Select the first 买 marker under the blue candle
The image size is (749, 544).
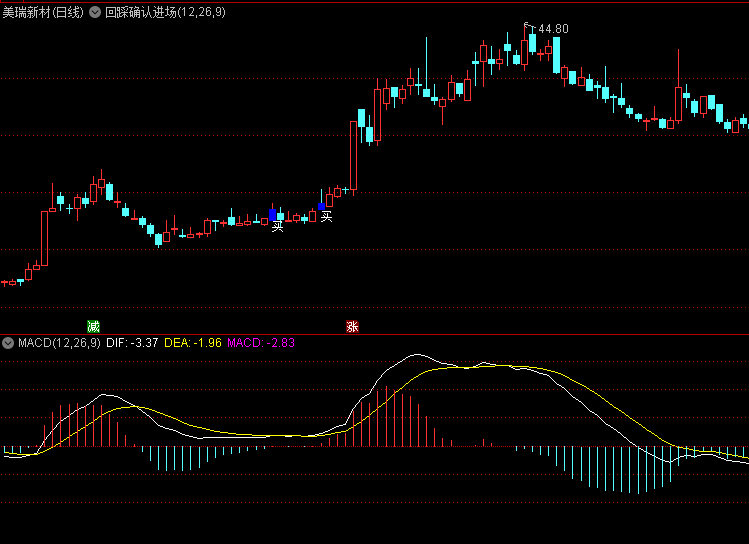point(277,226)
